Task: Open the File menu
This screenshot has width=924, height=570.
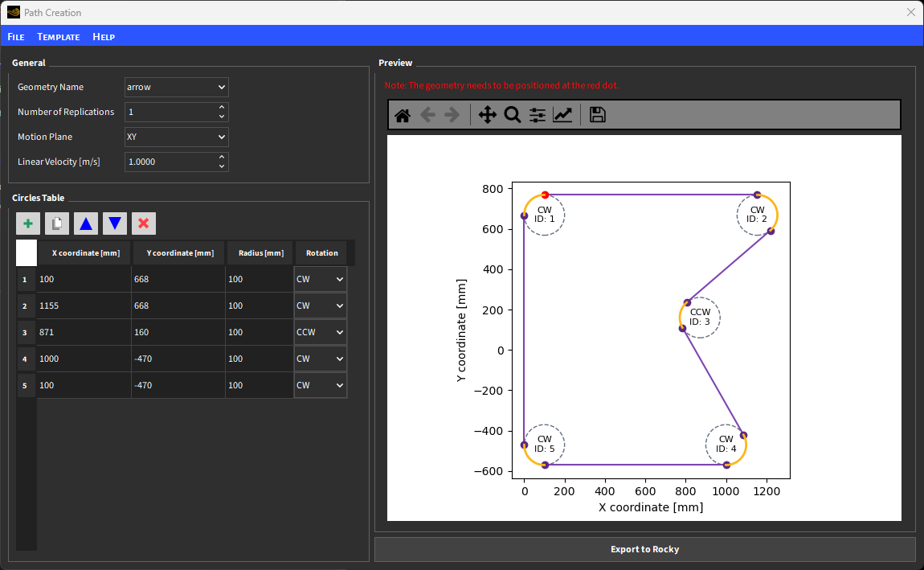Action: click(x=16, y=36)
